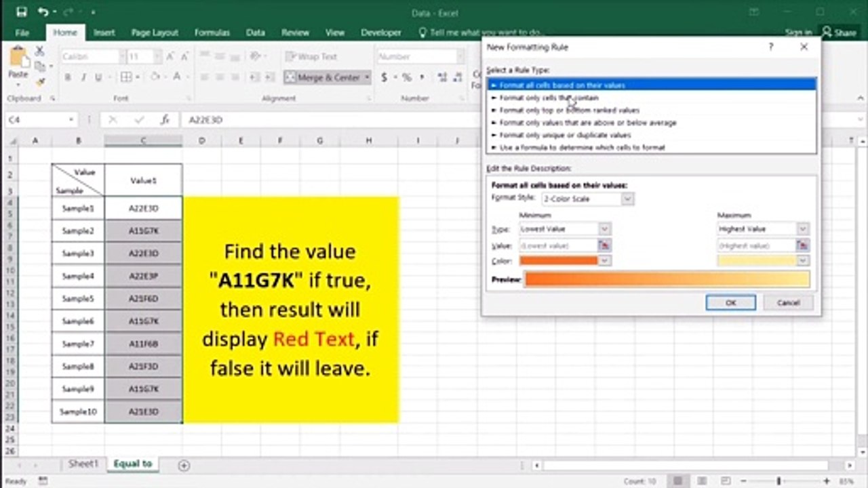Click the Fill Color bucket icon

(156, 77)
